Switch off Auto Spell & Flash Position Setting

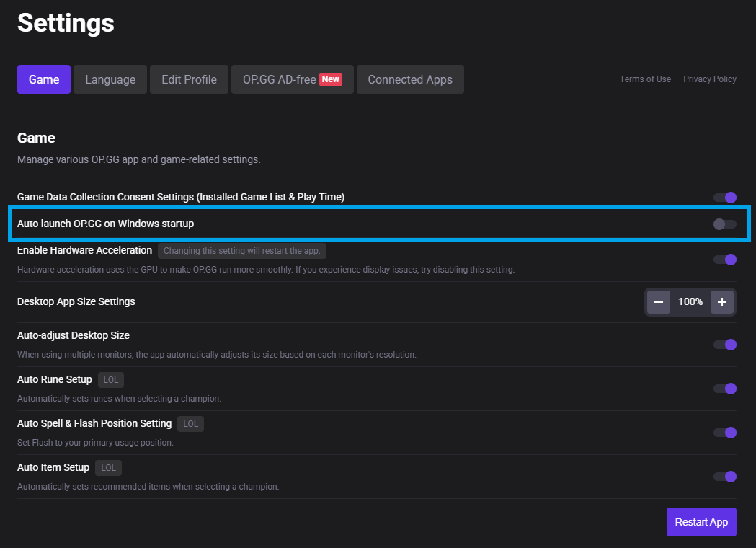(x=725, y=433)
